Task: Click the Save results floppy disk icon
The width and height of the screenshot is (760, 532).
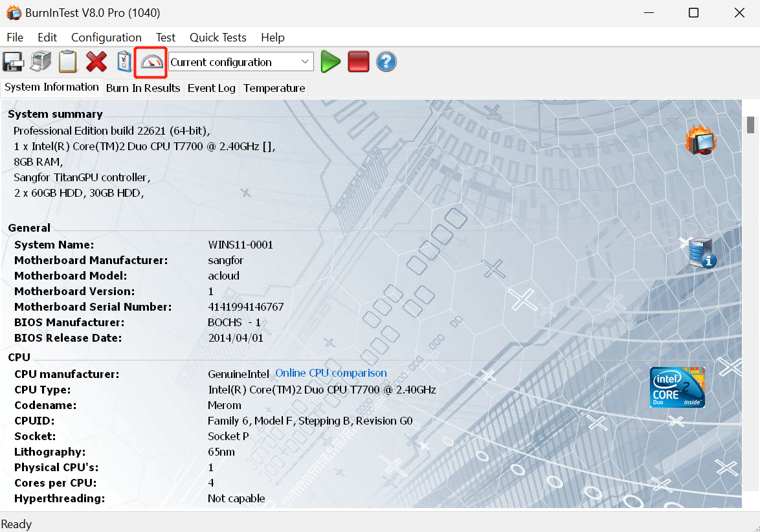Action: [14, 62]
